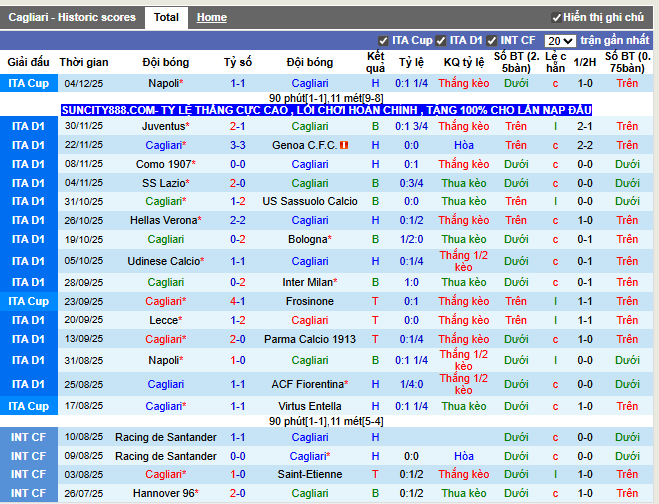Click the KQ tỷ lệ column header
The width and height of the screenshot is (659, 504).
[464, 62]
